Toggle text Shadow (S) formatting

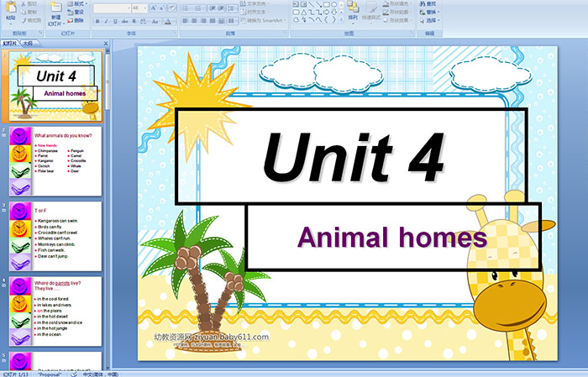click(x=134, y=21)
